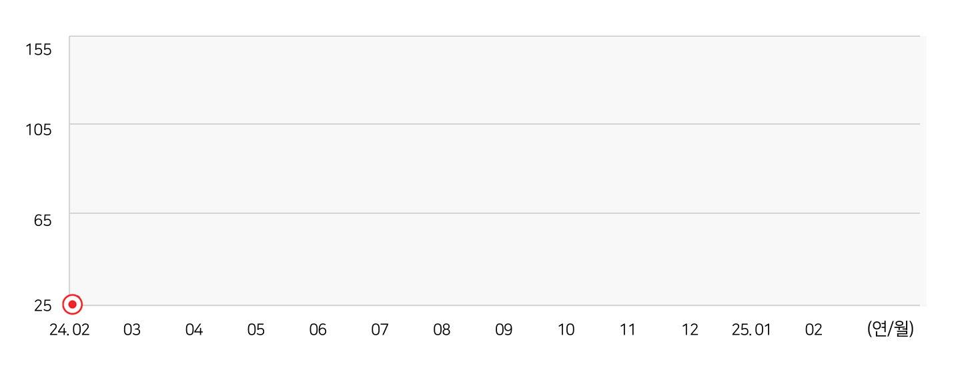Select the 10 month axis label
The image size is (980, 384).
click(566, 329)
